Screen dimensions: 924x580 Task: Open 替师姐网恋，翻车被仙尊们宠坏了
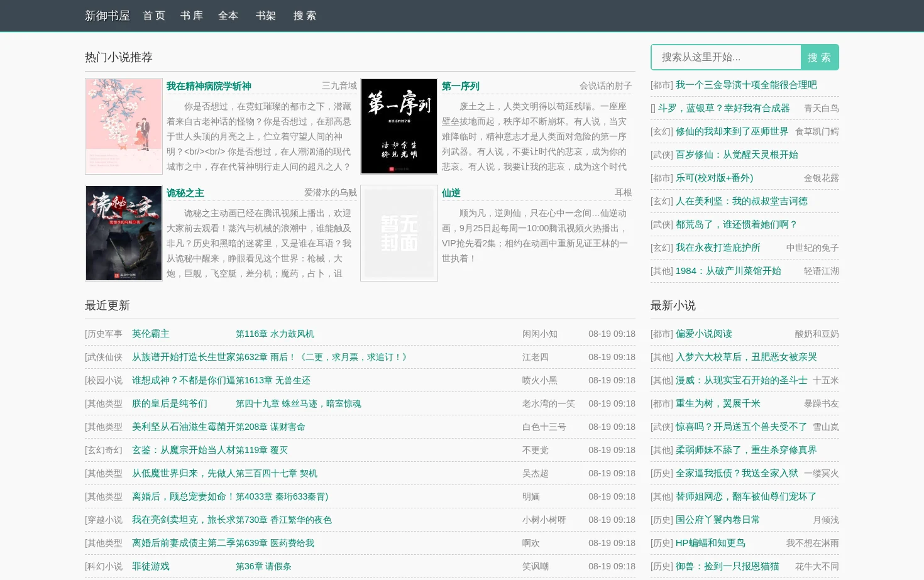pos(746,496)
